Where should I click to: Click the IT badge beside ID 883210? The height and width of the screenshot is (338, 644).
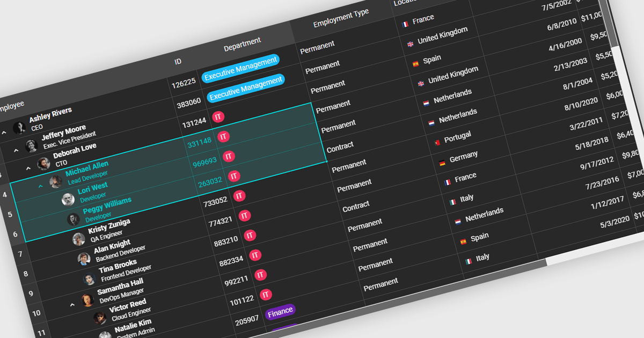pos(250,236)
